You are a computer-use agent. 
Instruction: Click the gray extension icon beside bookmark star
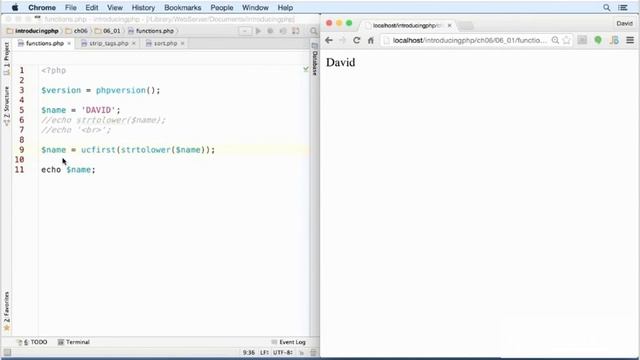(582, 40)
